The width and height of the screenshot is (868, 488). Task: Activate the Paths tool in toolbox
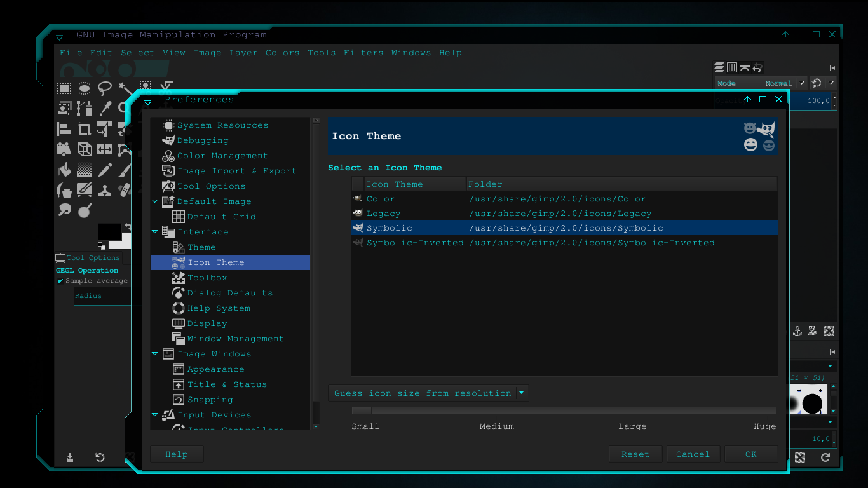tap(85, 109)
